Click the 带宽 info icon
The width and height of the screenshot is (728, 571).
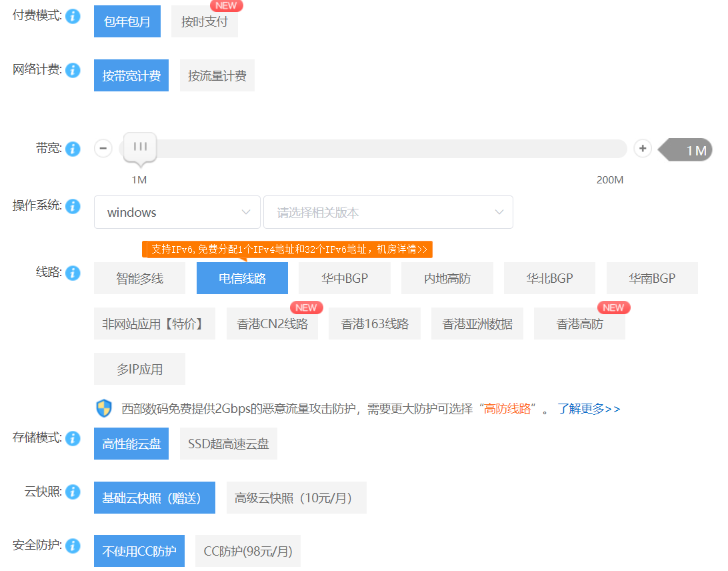pos(73,149)
